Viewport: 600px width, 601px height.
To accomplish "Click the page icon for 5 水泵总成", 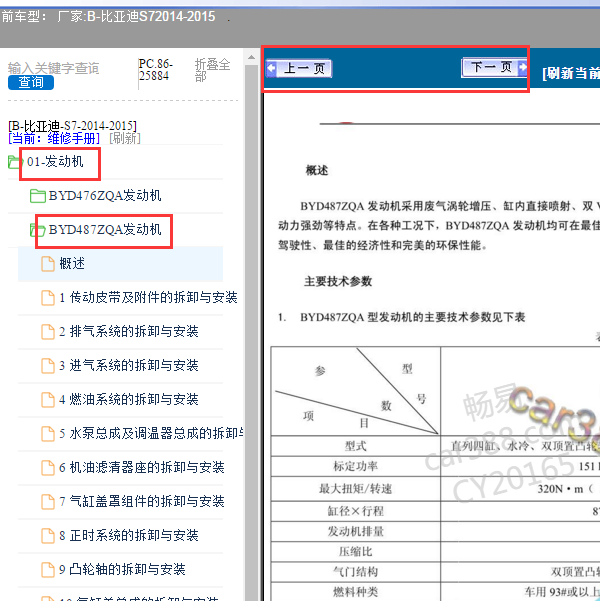I will [x=48, y=434].
